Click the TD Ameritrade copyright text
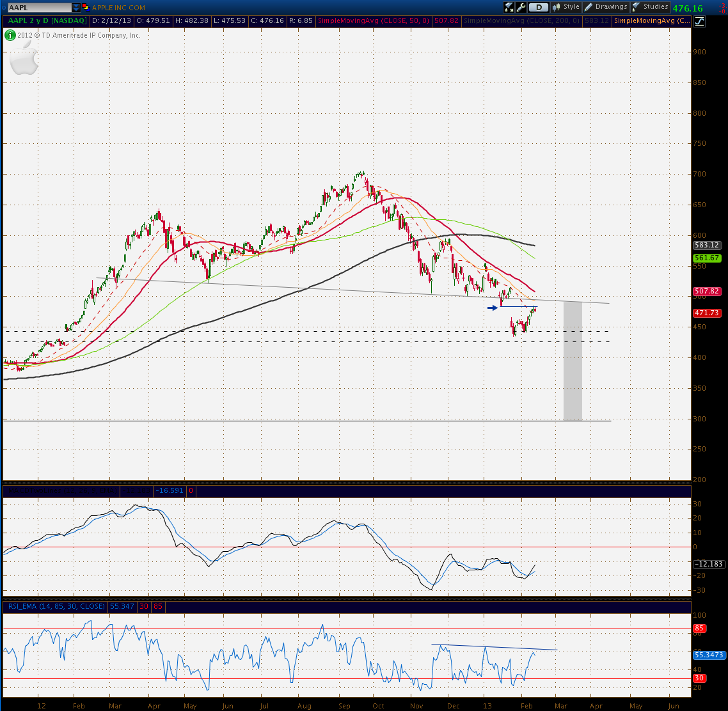 (x=79, y=35)
